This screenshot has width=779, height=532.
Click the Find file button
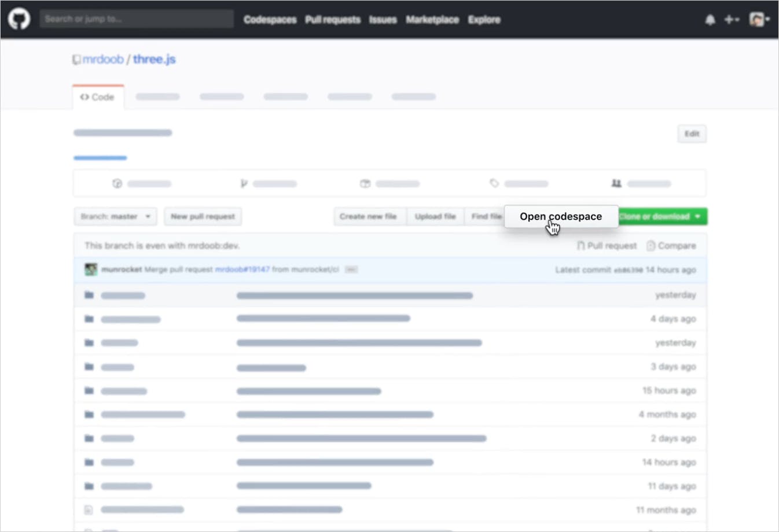(x=485, y=216)
